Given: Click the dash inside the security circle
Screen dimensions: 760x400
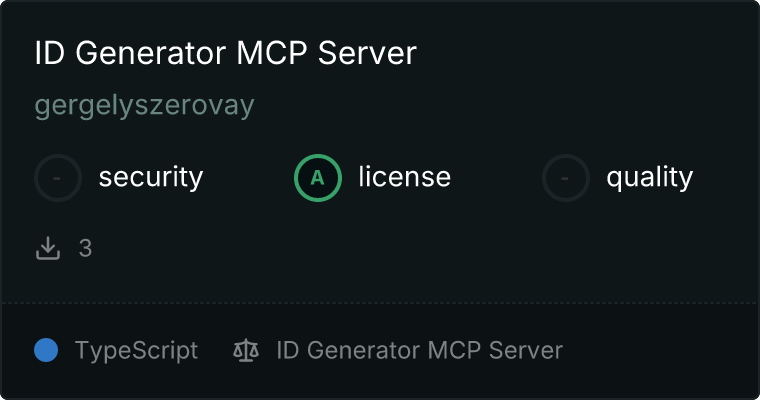Looking at the screenshot, I should pos(57,178).
